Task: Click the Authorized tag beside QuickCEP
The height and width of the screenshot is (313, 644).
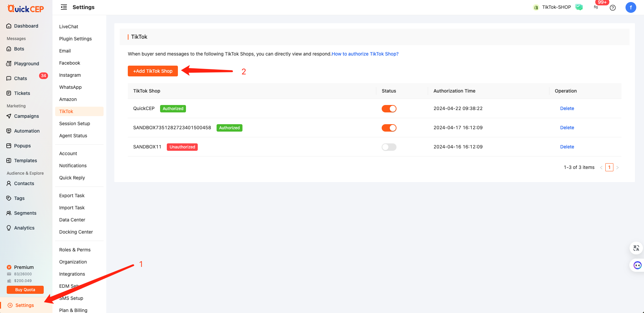Action: [173, 109]
